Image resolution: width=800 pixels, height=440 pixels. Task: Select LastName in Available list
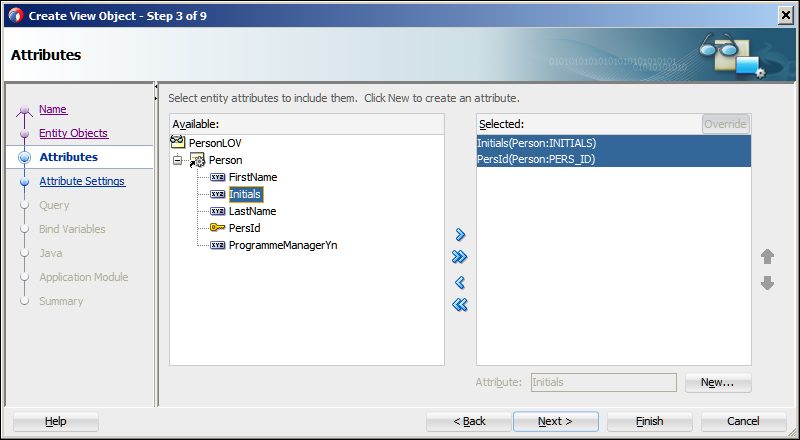pos(253,211)
